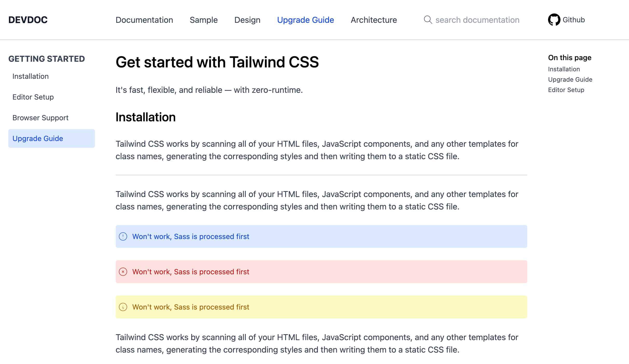Viewport: 629px width, 364px height.
Task: Open Installation in the left sidebar
Action: click(x=31, y=76)
